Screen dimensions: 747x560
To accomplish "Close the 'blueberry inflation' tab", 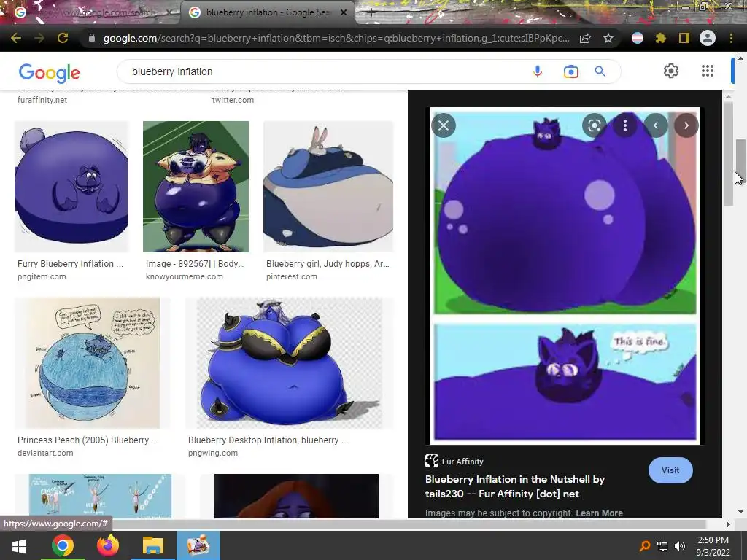I will point(344,13).
